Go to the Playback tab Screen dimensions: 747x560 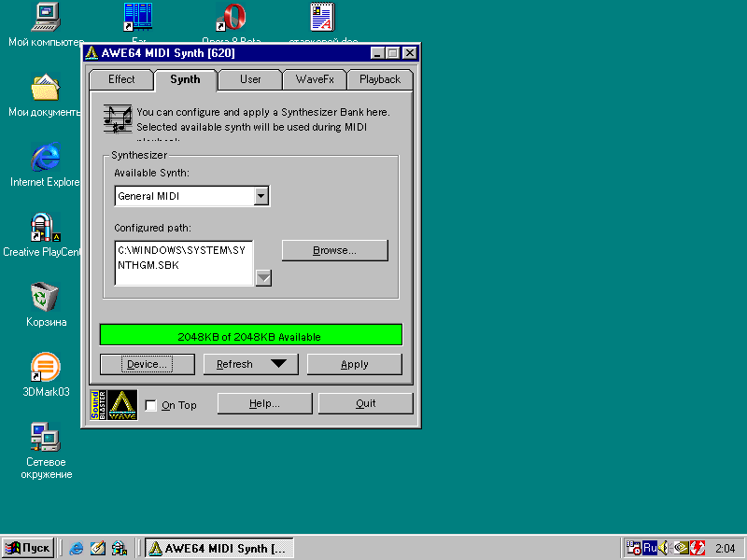[x=380, y=79]
